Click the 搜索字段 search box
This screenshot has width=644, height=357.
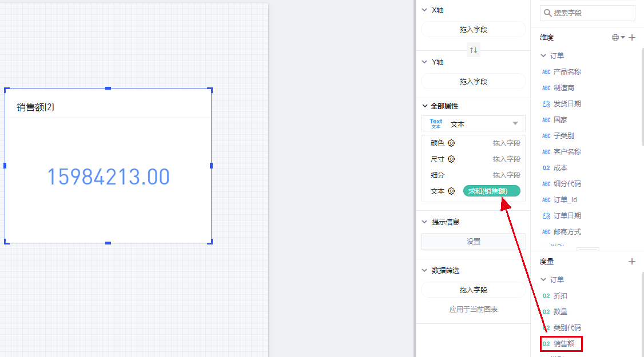pyautogui.click(x=589, y=13)
